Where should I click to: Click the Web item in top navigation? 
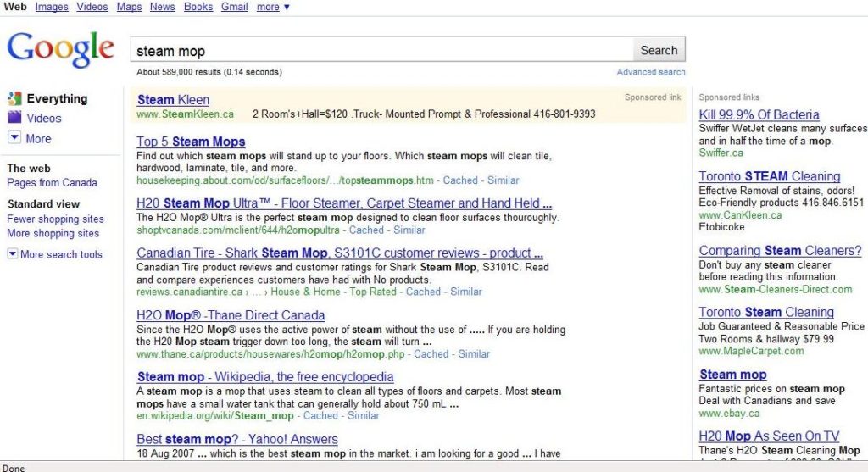click(x=15, y=7)
